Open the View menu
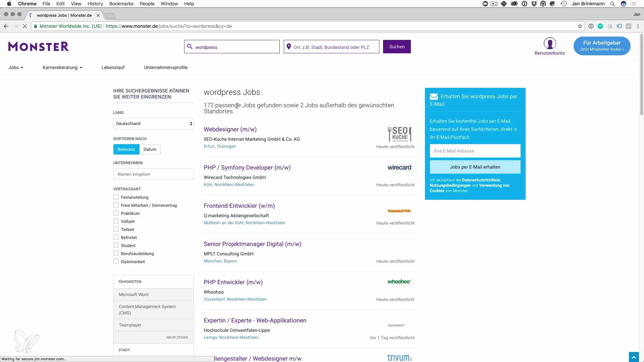 (x=76, y=4)
